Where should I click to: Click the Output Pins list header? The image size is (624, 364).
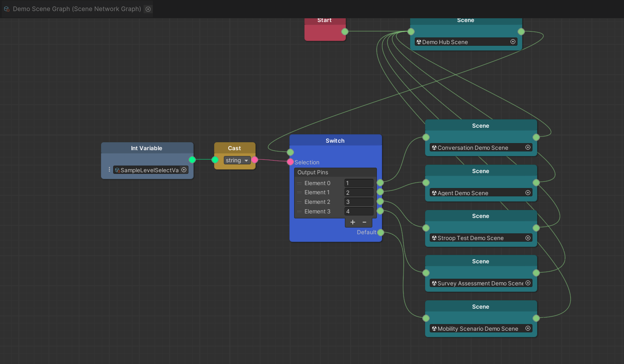335,172
